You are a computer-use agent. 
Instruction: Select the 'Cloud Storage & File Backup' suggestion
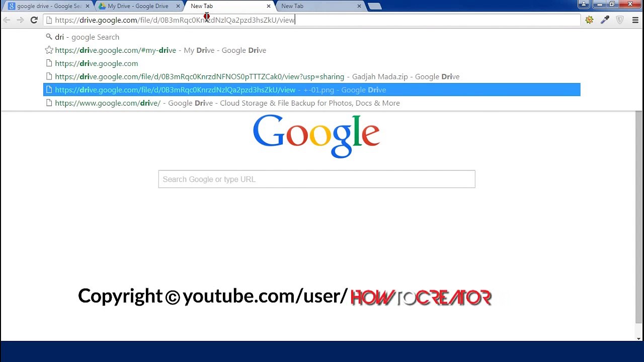tap(312, 103)
